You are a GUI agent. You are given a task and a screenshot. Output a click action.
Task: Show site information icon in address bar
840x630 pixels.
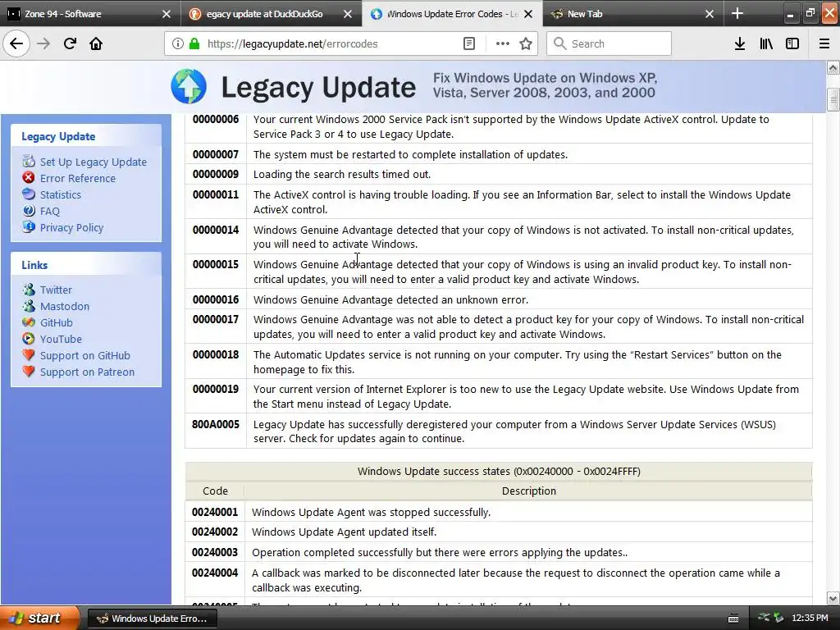(x=177, y=43)
